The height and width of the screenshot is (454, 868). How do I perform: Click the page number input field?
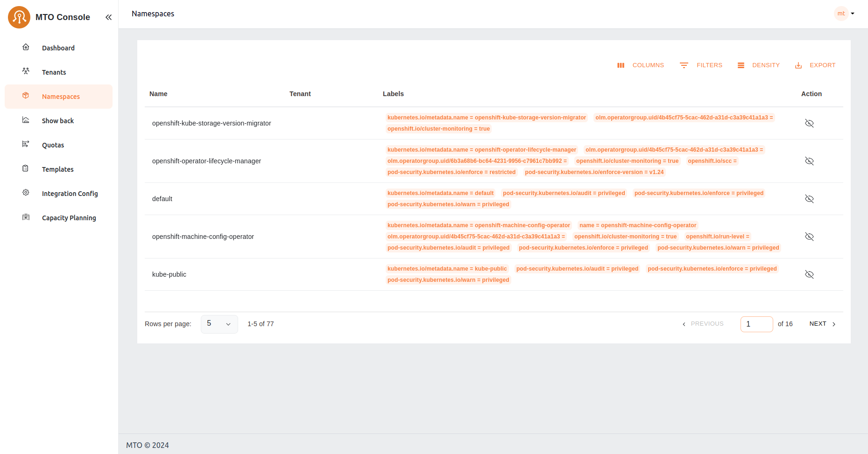point(756,324)
